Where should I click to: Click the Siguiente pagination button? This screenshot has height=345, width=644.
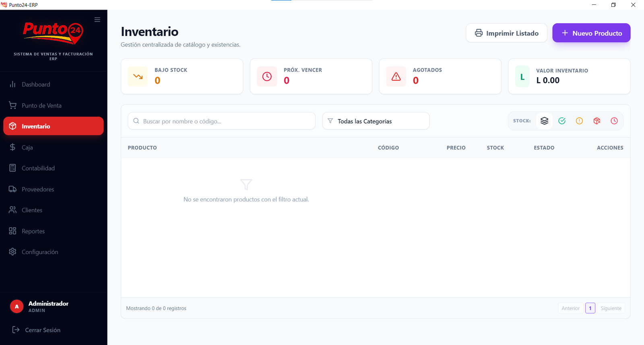tap(611, 308)
